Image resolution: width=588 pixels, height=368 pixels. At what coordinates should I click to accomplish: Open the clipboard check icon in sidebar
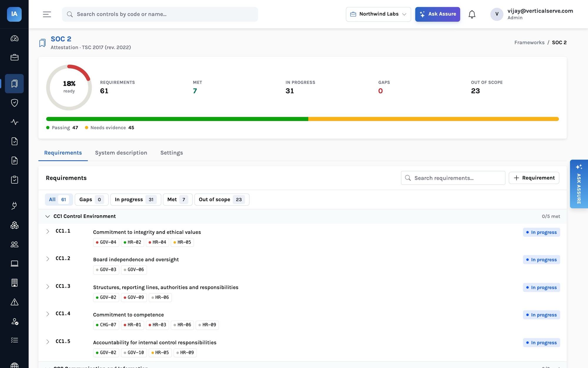point(14,180)
